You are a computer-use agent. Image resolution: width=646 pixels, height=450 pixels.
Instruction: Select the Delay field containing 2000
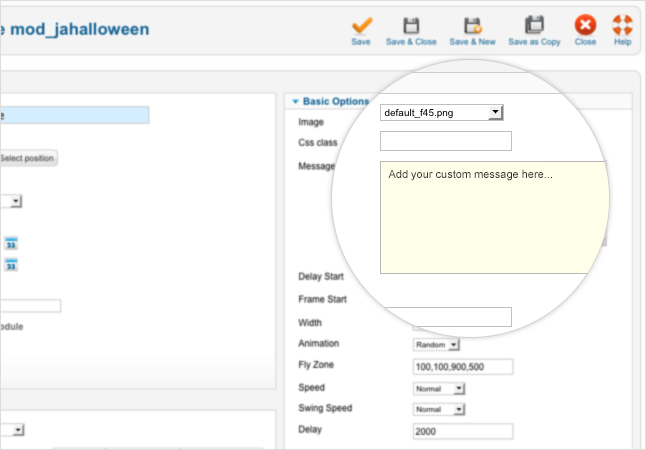point(462,431)
